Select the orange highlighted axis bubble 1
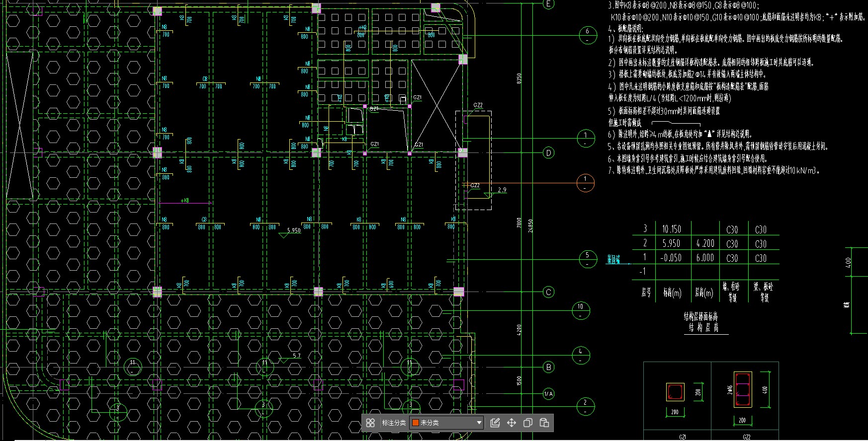The width and height of the screenshot is (868, 441). 585,183
